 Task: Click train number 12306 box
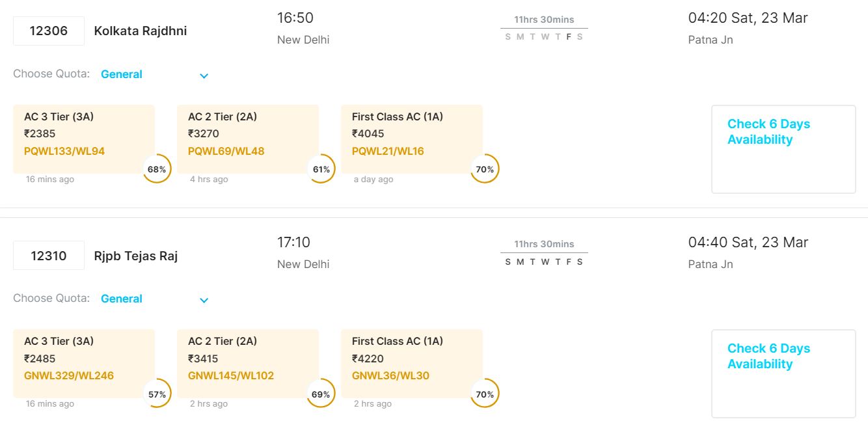pos(49,31)
